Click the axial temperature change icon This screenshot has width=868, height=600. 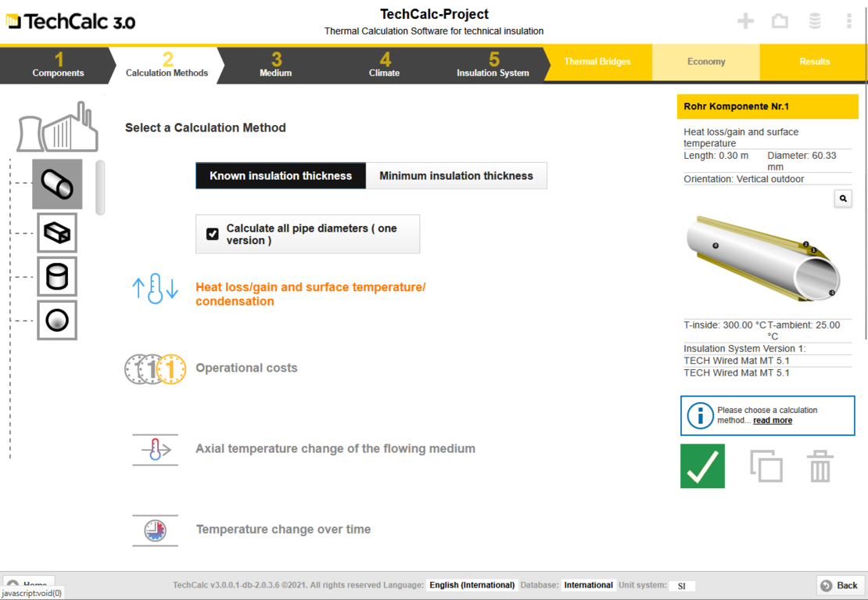point(155,449)
